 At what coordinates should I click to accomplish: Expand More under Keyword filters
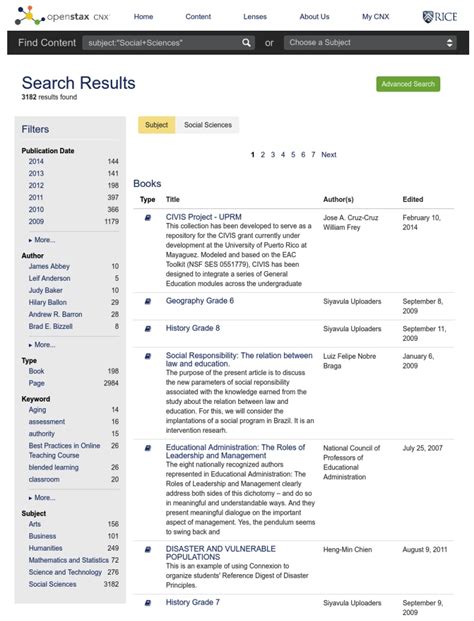click(x=42, y=498)
